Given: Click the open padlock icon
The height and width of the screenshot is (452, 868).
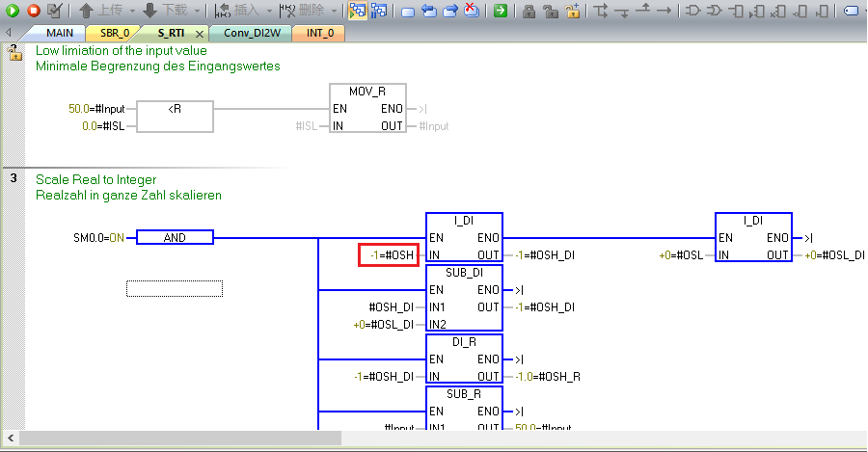Looking at the screenshot, I should click(x=551, y=11).
